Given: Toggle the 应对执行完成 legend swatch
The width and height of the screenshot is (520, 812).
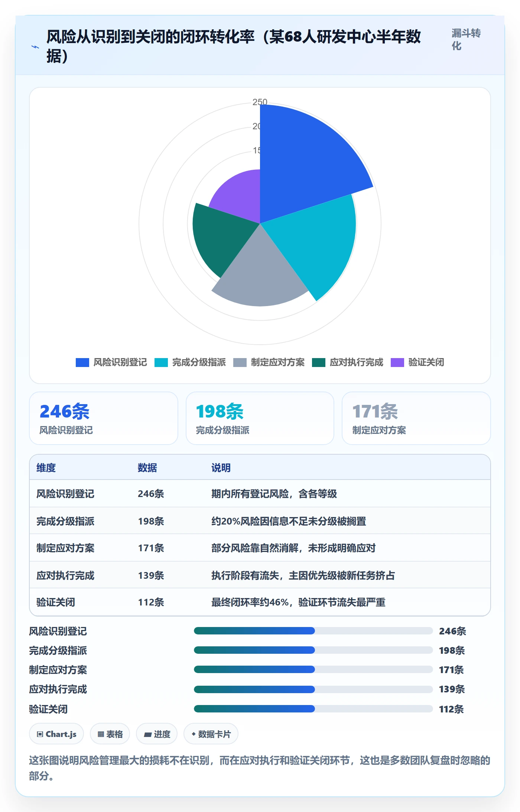Looking at the screenshot, I should click(x=319, y=362).
